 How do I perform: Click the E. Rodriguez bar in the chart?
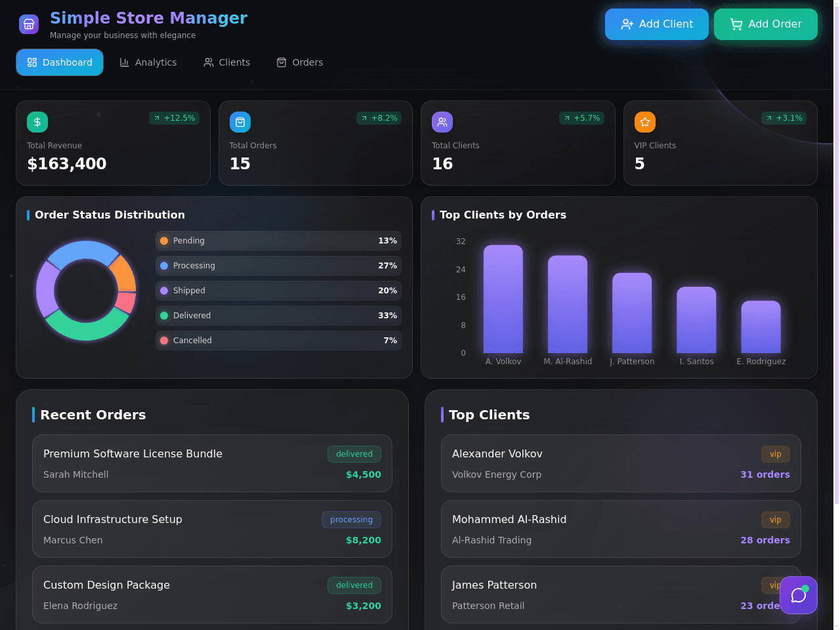tap(761, 327)
